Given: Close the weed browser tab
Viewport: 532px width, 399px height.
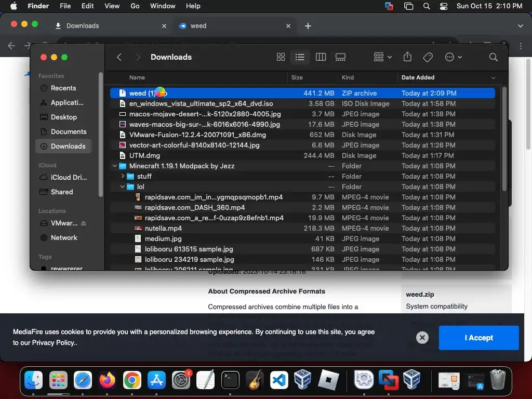Looking at the screenshot, I should tap(288, 26).
